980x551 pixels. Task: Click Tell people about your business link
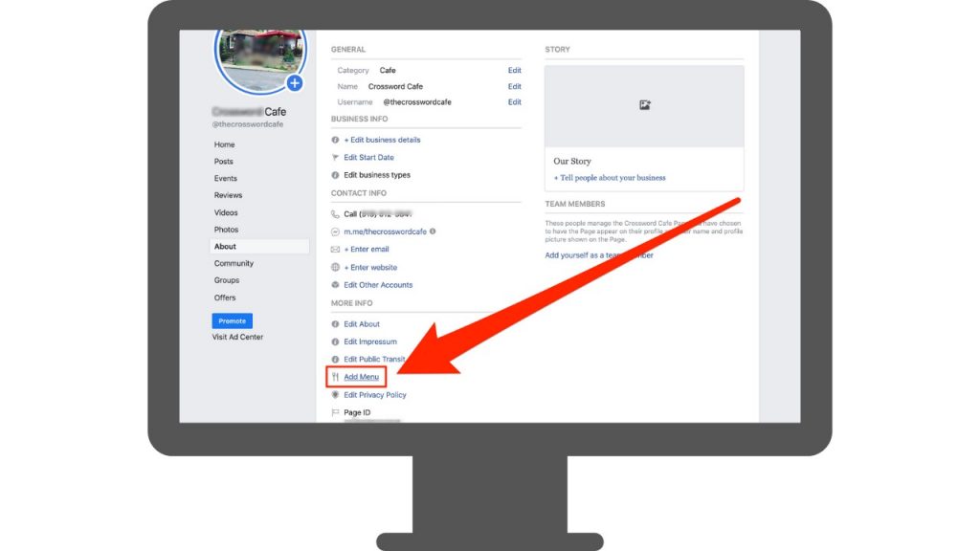610,177
